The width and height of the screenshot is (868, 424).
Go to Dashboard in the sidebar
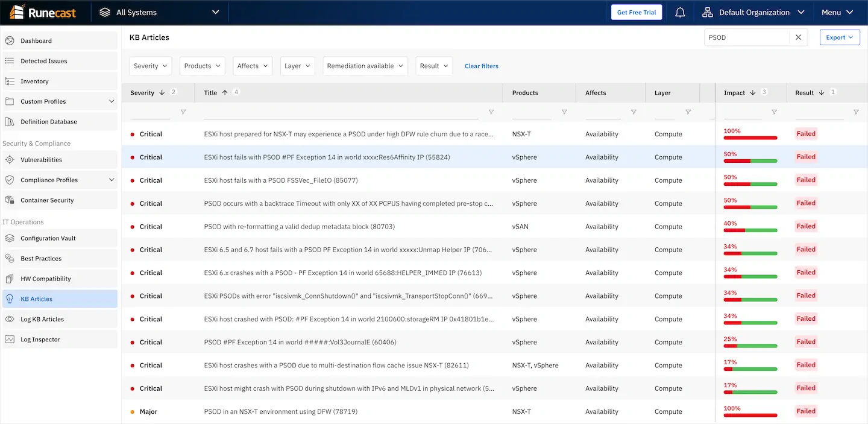[59, 41]
